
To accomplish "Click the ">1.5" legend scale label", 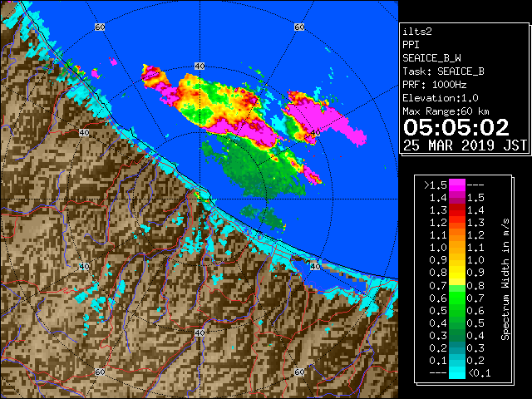I will (x=435, y=185).
